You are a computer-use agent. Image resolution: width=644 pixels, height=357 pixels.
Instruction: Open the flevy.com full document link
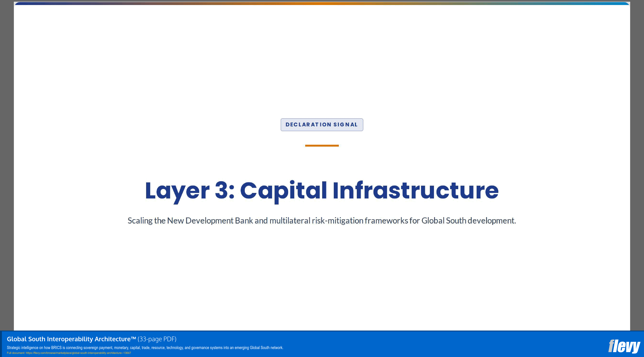click(x=78, y=353)
